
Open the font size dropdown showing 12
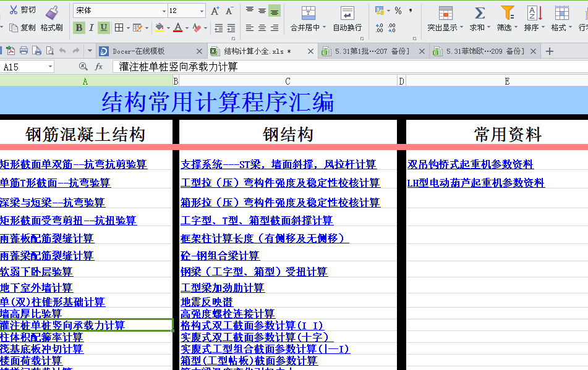point(202,11)
